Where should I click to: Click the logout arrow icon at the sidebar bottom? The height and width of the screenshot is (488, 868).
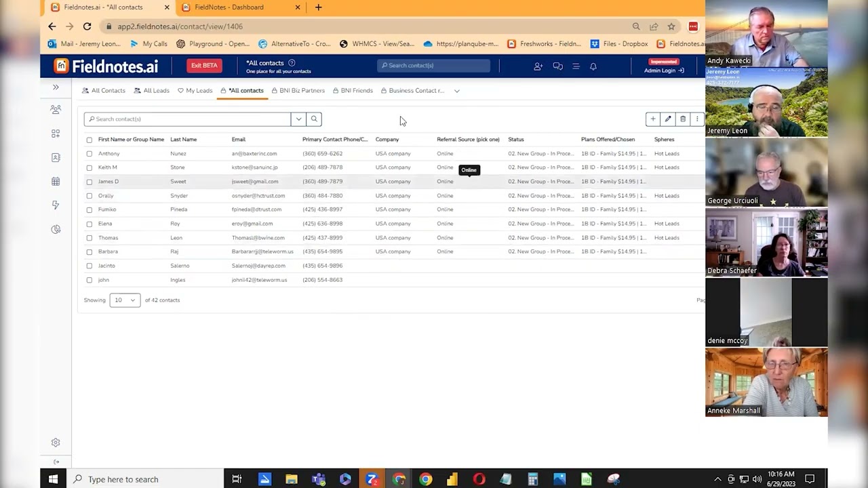[x=56, y=462]
